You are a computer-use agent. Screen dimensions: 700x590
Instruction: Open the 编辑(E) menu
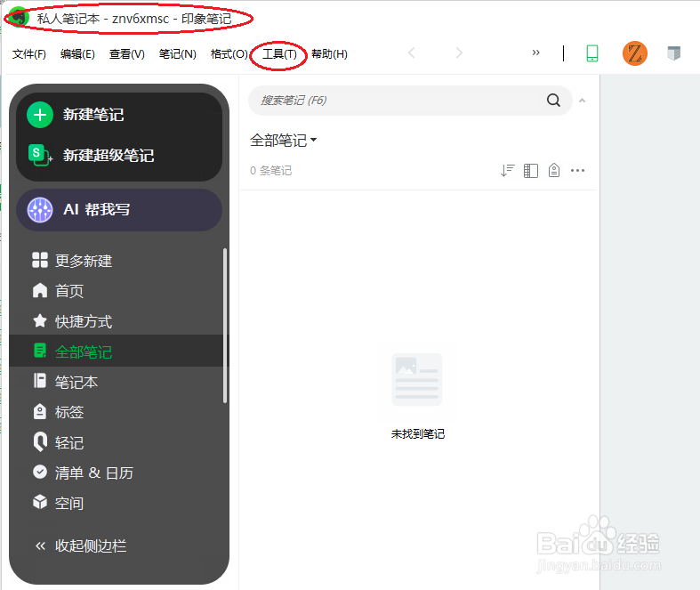(x=77, y=54)
